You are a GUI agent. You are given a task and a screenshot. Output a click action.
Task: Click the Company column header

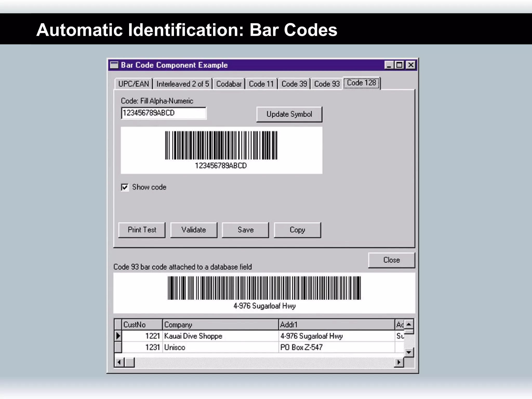click(x=221, y=325)
